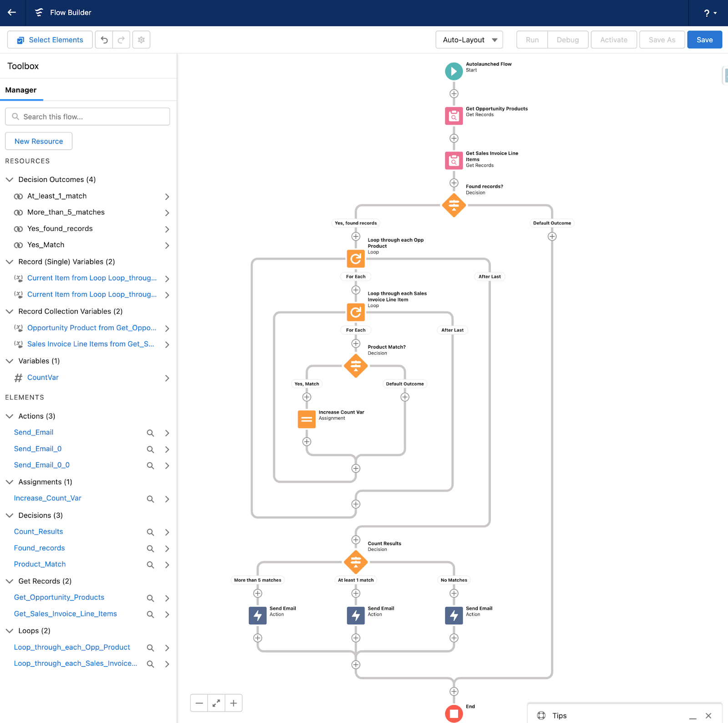This screenshot has width=728, height=723.
Task: Click the Get Opportunity Products Get Records icon
Action: [x=453, y=116]
